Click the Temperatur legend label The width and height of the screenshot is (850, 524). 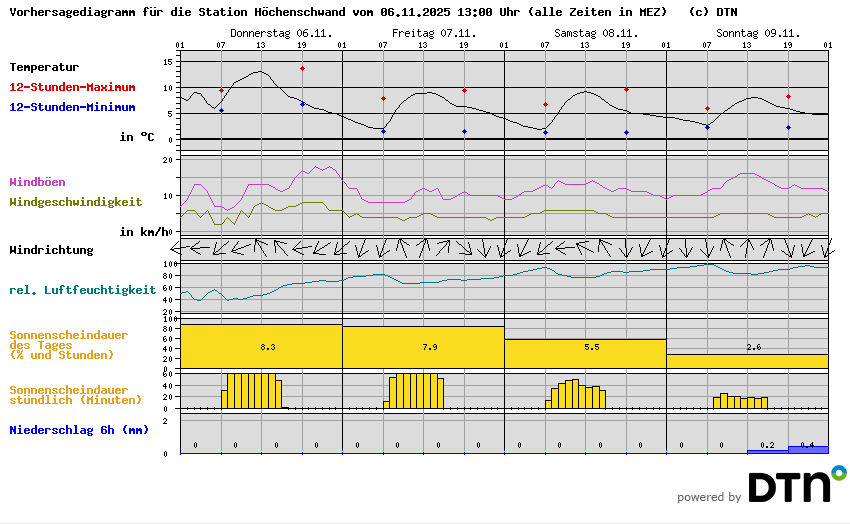click(44, 67)
